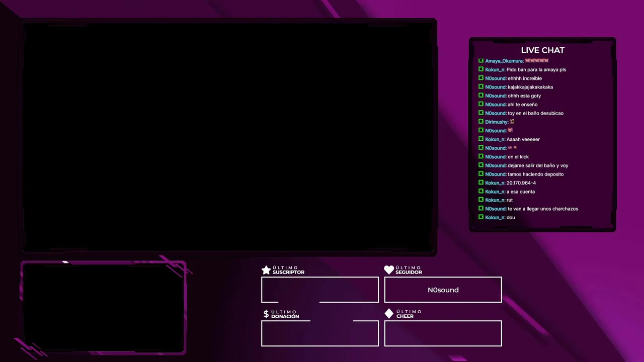Viewport: 644px width, 362px height.
Task: Click the star icon beside Último Suscriptor
Action: point(266,270)
